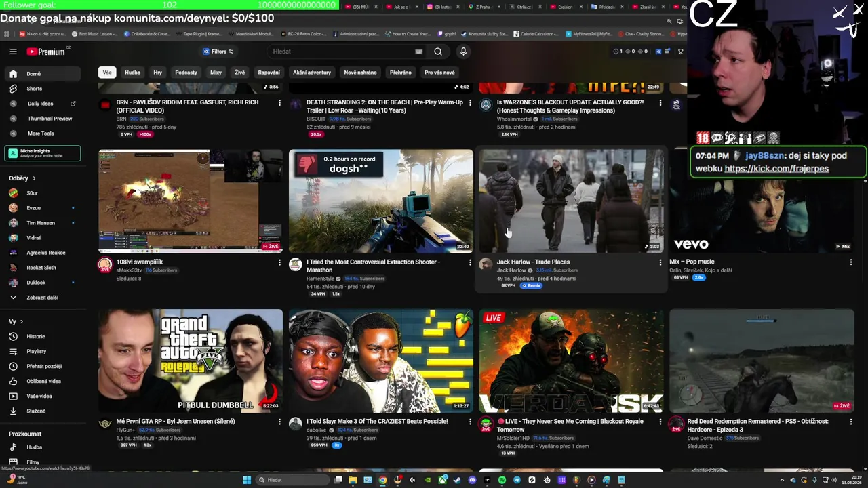
Task: Select the Přehráno chip
Action: (400, 73)
